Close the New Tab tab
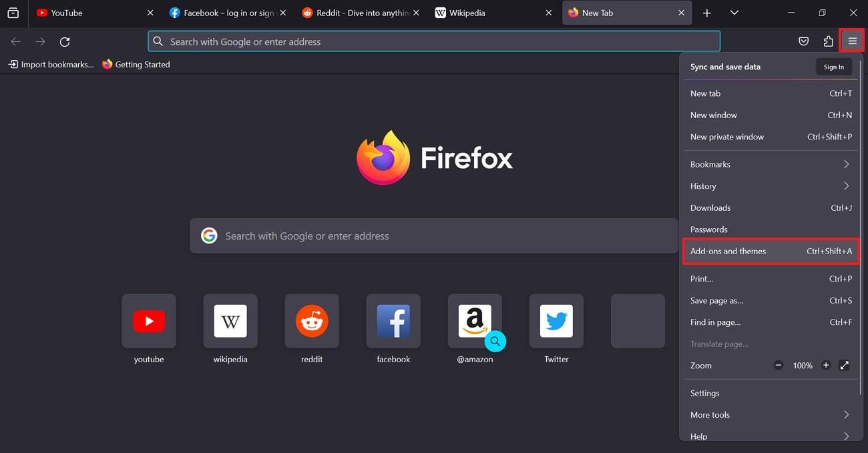The image size is (868, 453). [x=681, y=13]
